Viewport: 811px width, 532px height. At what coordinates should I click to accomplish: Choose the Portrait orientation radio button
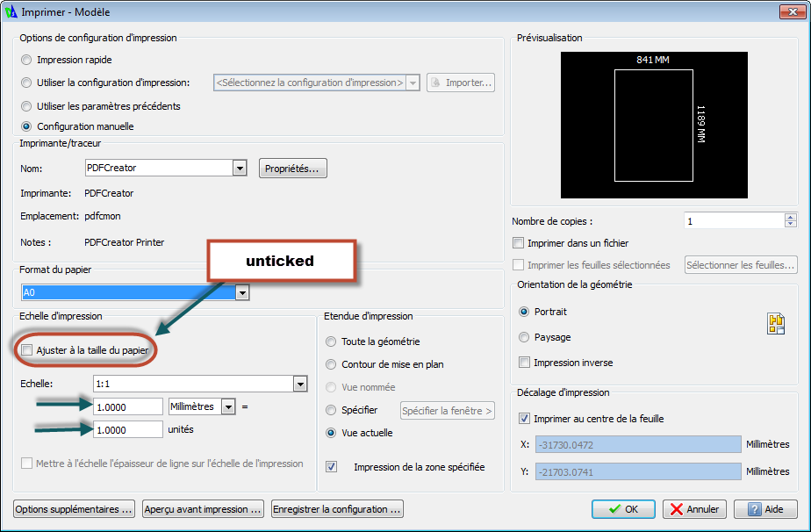524,312
